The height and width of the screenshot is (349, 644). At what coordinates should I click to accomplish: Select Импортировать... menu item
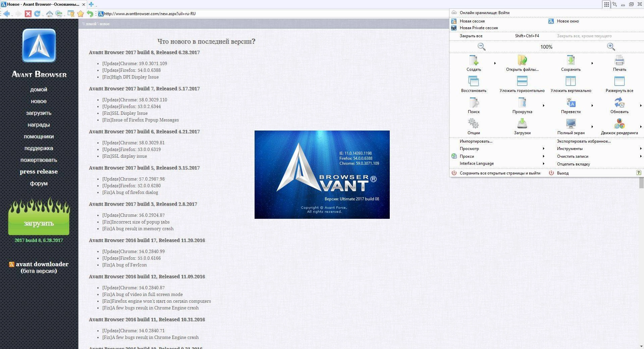(476, 141)
